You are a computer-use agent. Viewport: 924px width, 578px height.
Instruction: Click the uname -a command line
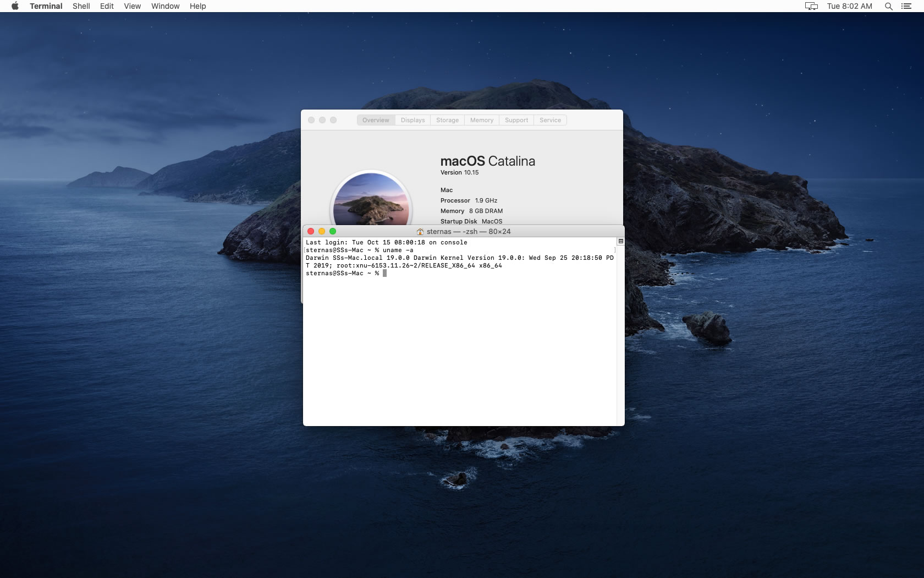[x=359, y=250]
